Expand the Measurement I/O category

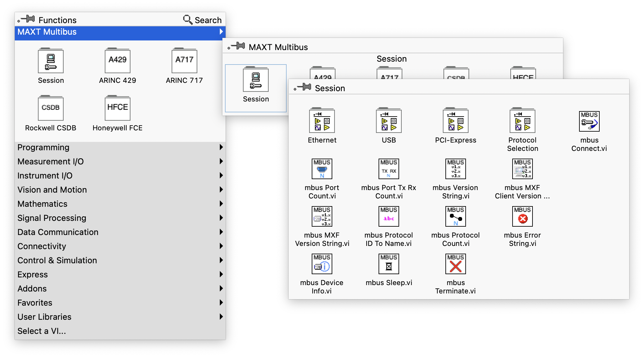[120, 161]
